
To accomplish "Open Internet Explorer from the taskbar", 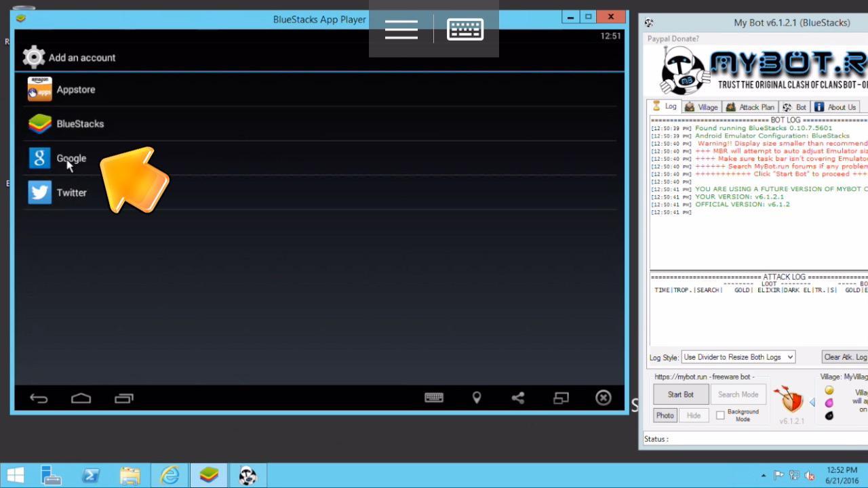I will pyautogui.click(x=170, y=475).
